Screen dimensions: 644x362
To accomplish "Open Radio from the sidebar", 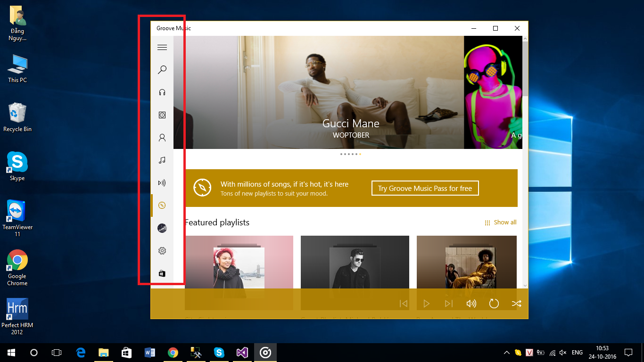I will 162,182.
